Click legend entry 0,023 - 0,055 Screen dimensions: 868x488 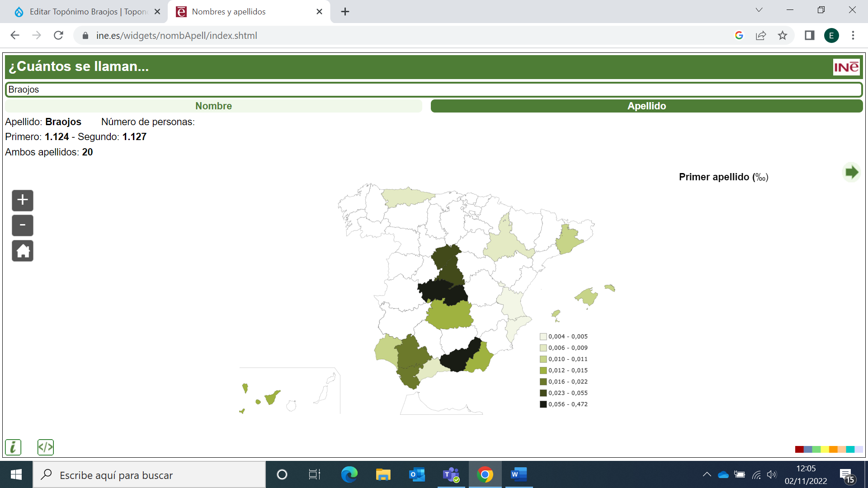(564, 393)
